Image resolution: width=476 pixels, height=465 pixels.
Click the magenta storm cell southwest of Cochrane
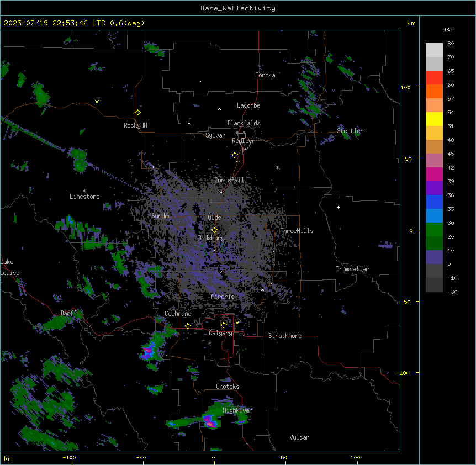point(148,352)
